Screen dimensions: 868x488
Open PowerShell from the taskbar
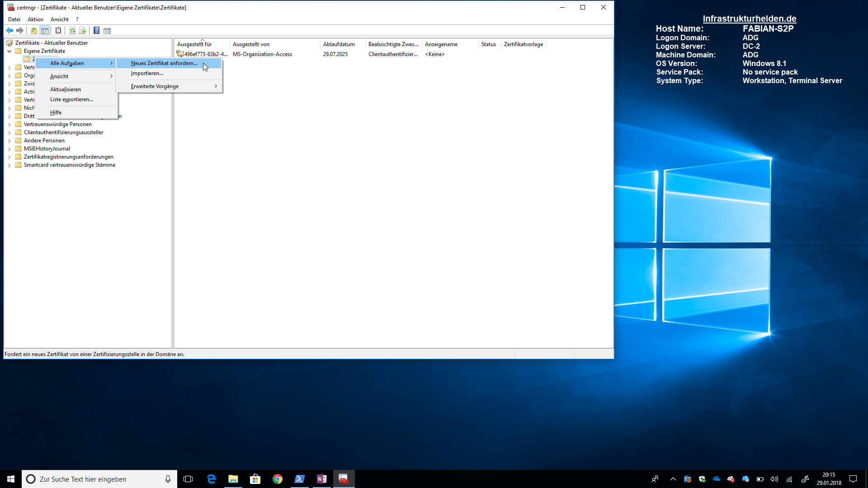(x=300, y=479)
